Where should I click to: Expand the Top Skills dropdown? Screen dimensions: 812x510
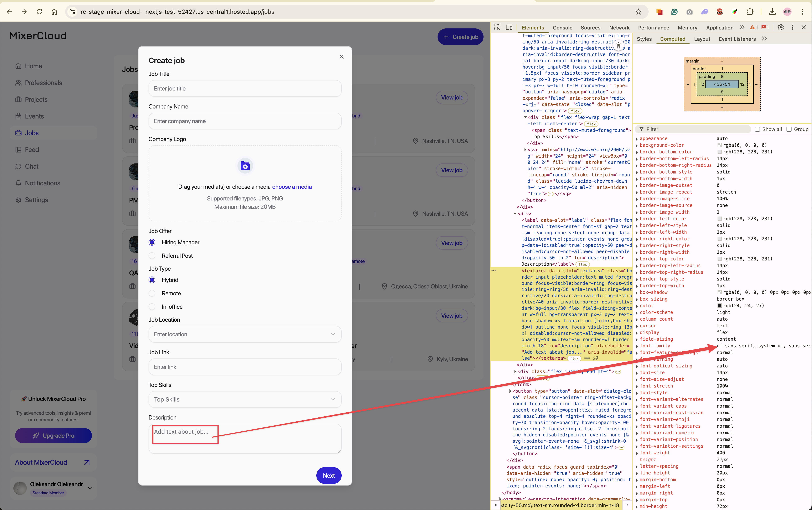tap(245, 399)
